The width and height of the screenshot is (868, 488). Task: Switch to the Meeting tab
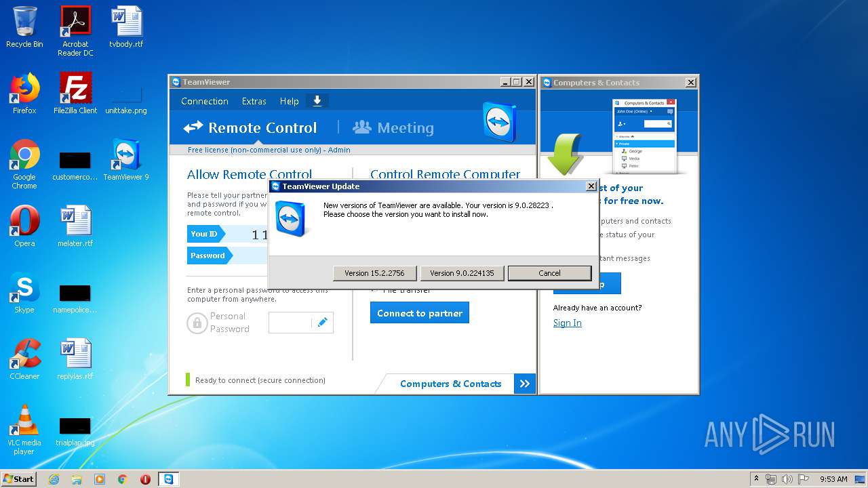coord(393,127)
